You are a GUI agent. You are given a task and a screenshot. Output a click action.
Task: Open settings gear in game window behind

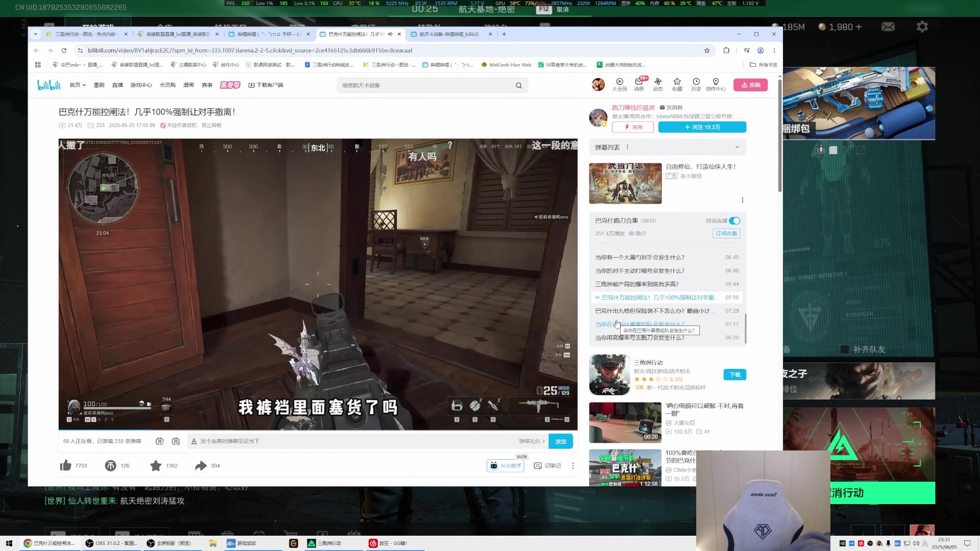(x=922, y=27)
